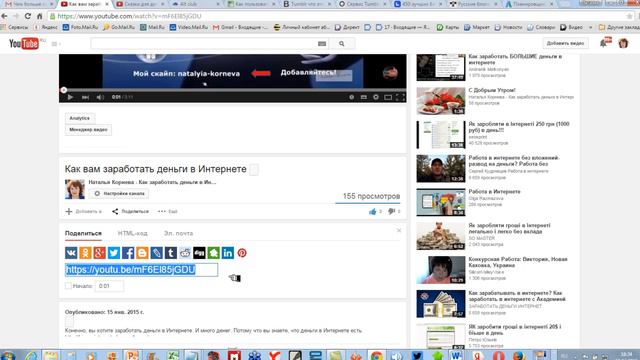This screenshot has width=640, height=360.
Task: Click the video progress bar scrubber
Action: tap(64, 90)
